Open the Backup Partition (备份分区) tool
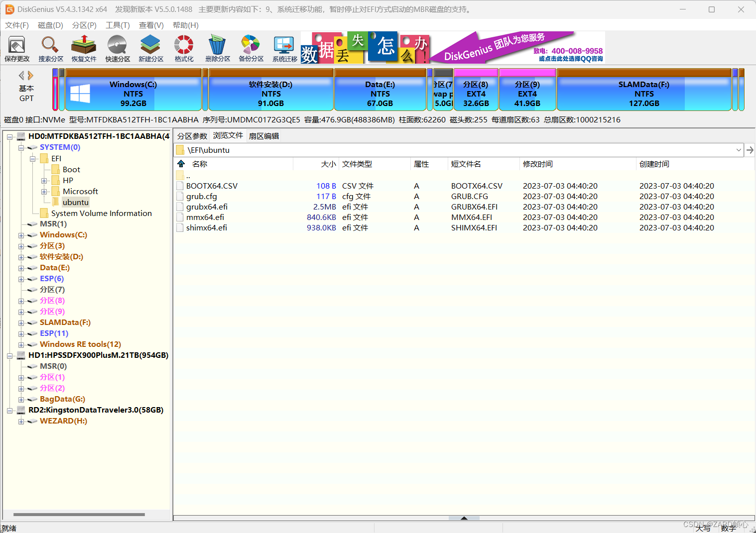 [x=251, y=48]
